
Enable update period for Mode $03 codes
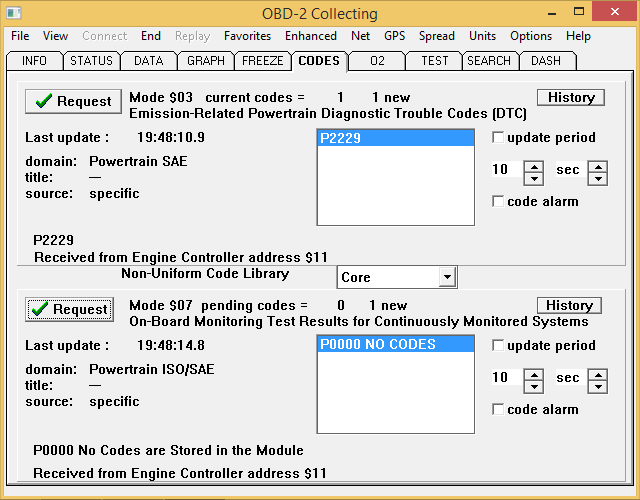click(x=499, y=138)
